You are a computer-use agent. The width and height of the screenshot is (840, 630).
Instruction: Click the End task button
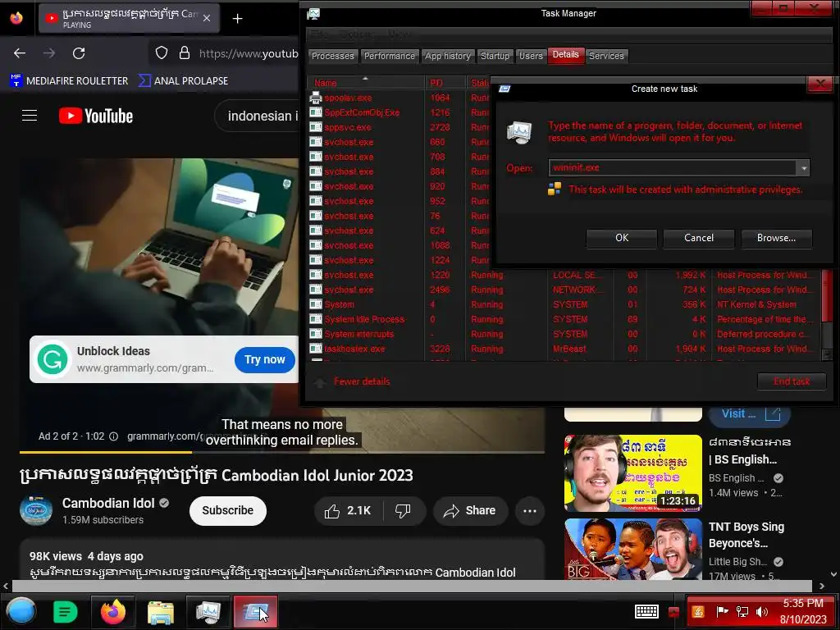[x=792, y=381]
